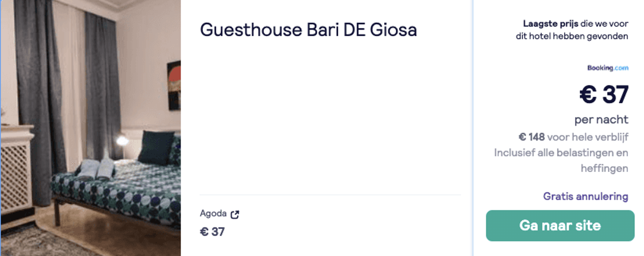
Task: Open the guesthouse room photo
Action: (x=91, y=128)
